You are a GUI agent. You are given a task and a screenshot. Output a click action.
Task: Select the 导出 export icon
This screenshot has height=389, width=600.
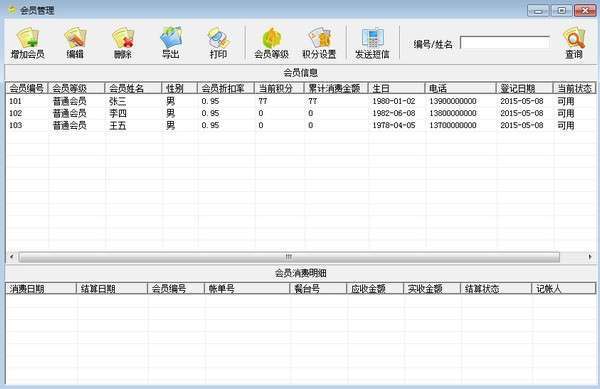171,43
